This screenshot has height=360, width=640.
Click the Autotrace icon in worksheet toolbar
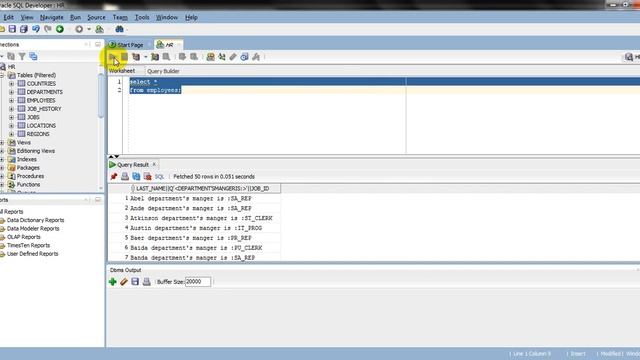[x=155, y=57]
